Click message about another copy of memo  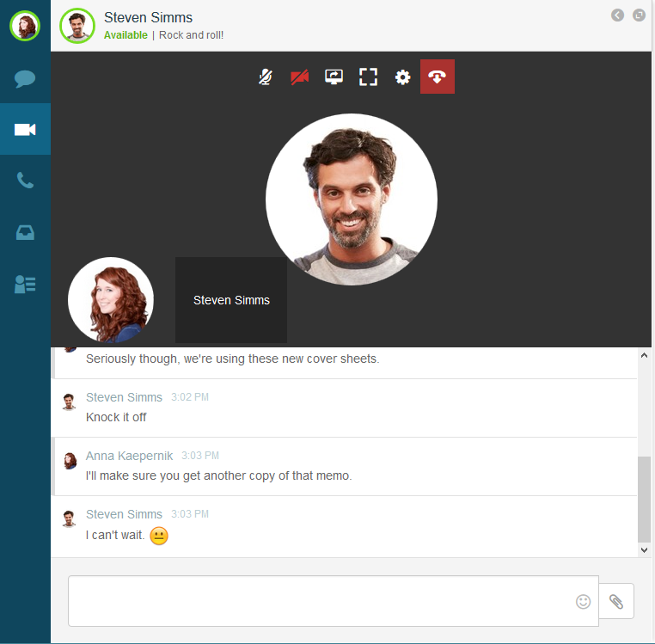tap(219, 475)
